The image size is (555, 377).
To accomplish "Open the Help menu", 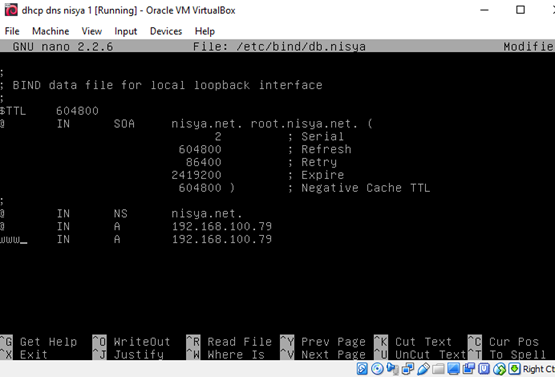I will pyautogui.click(x=205, y=31).
